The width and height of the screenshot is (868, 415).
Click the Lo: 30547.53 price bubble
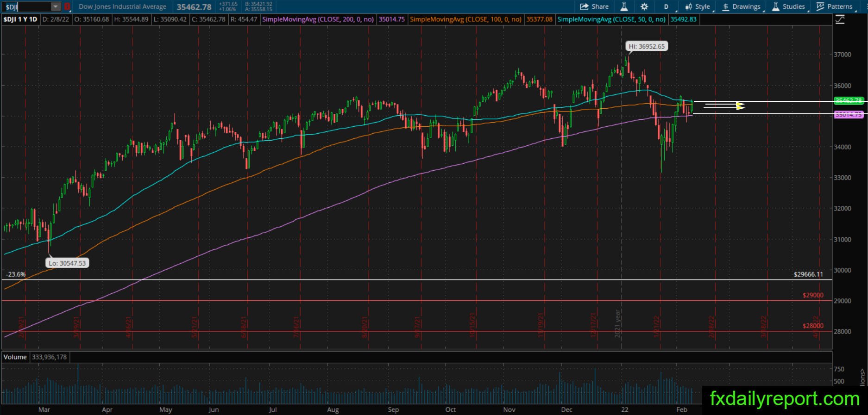pos(67,263)
